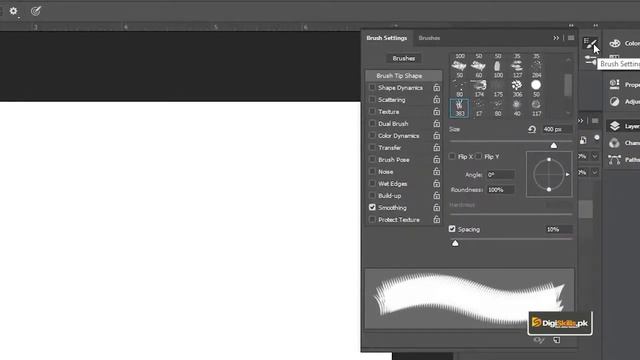Click the Brushes button
Screen dimensions: 640x360
click(x=404, y=58)
